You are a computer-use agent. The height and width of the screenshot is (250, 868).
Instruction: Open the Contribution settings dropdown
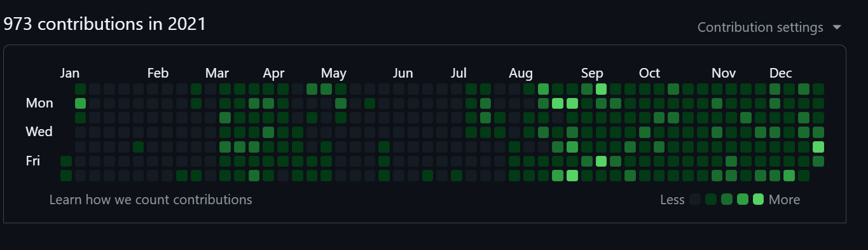point(769,27)
